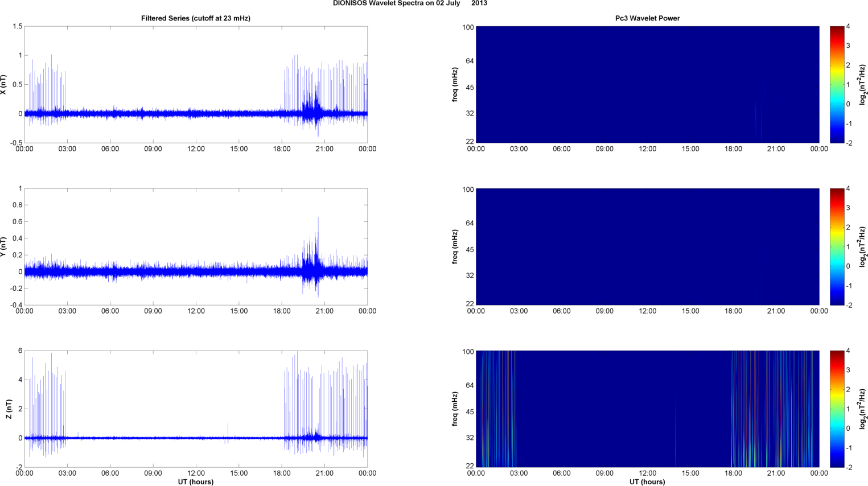Click the 09:00 tick under the Z plot
868x486 pixels.
click(153, 473)
